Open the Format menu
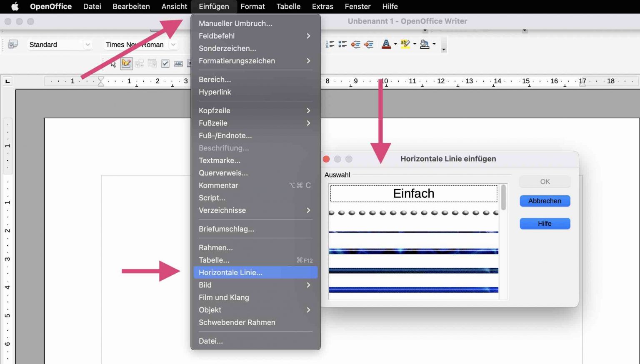640x364 pixels. [x=252, y=6]
